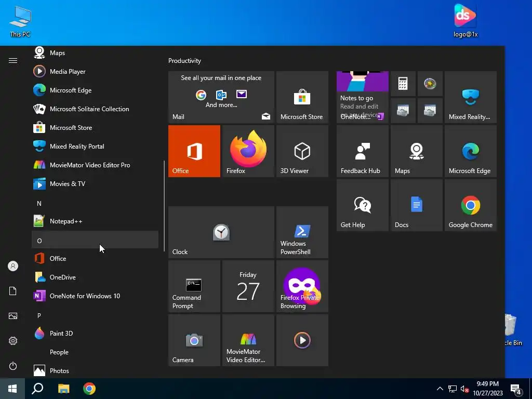Open the MovieMator Video Editor tile

pos(248,340)
